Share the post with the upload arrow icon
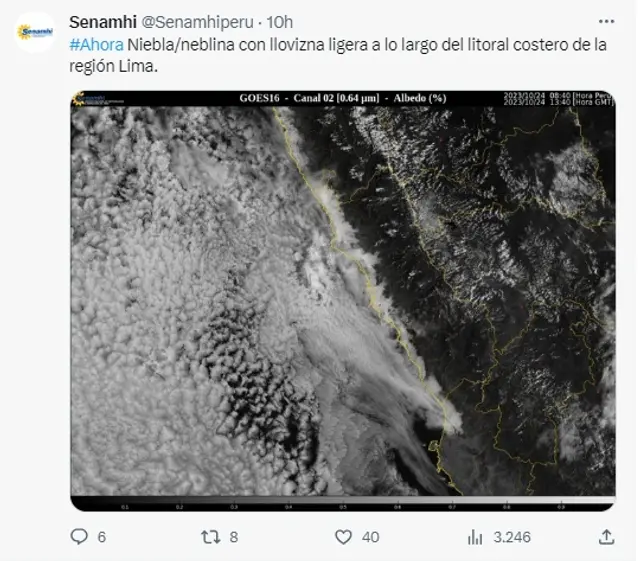The width and height of the screenshot is (640, 561). tap(607, 537)
